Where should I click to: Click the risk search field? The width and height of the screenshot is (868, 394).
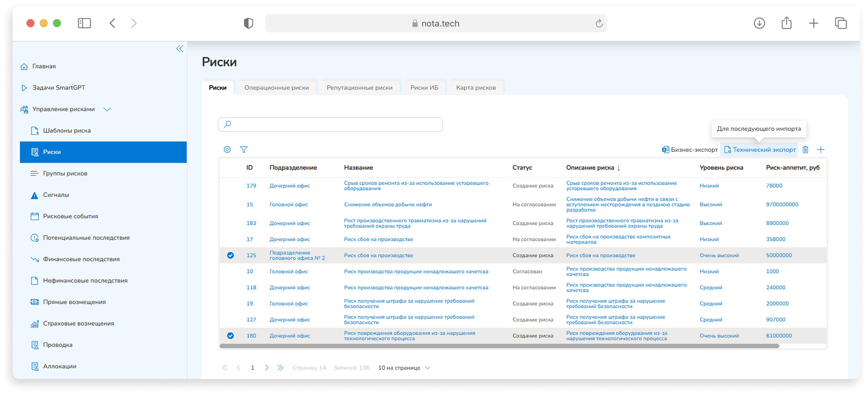coord(330,125)
